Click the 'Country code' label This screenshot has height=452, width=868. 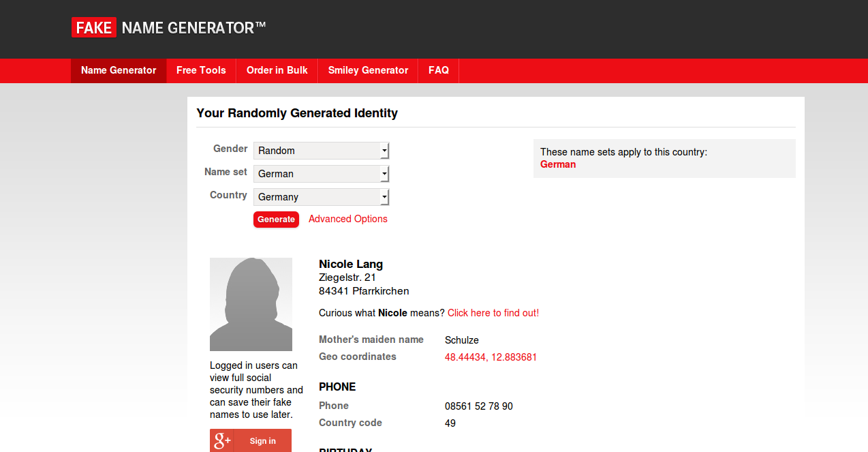pyautogui.click(x=350, y=423)
